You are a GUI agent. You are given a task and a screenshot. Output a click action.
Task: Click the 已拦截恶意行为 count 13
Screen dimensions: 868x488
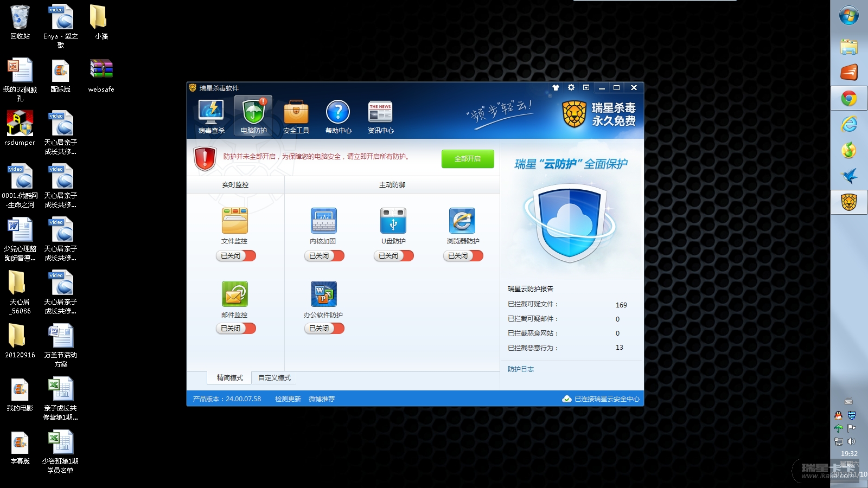[x=619, y=348]
